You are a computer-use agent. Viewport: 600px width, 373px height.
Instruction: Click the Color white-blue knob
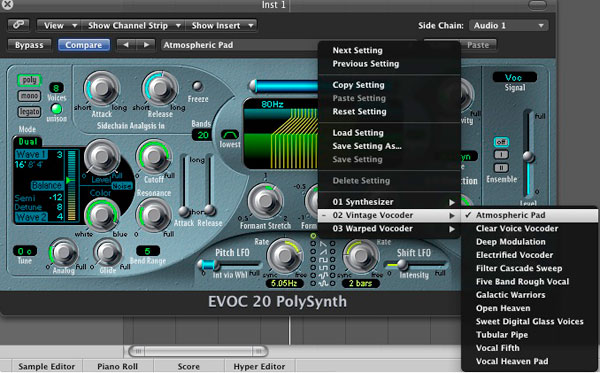[x=102, y=215]
